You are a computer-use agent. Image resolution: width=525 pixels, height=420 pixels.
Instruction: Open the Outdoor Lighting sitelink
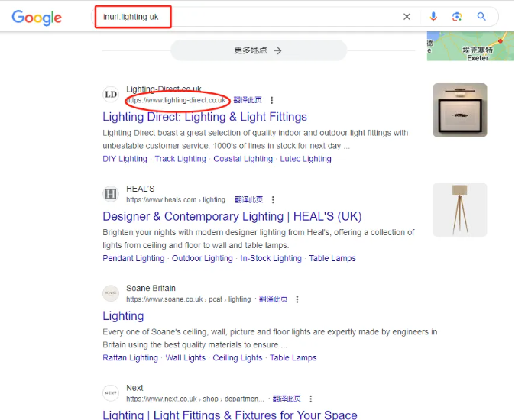[203, 258]
